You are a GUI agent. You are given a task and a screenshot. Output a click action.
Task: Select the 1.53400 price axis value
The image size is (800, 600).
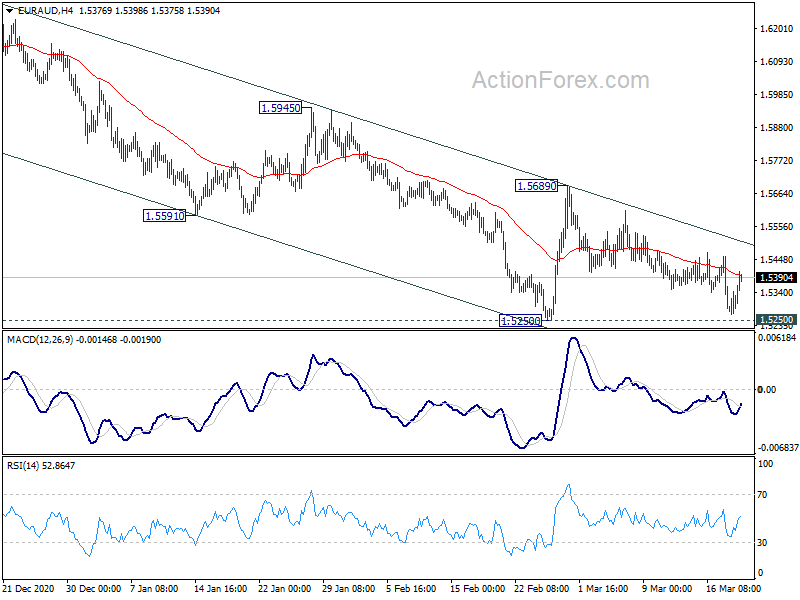pyautogui.click(x=777, y=293)
